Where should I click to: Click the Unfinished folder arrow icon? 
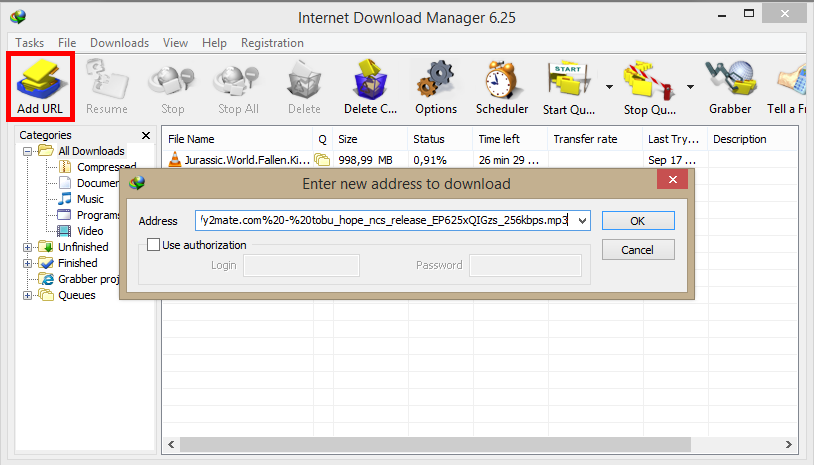click(46, 247)
